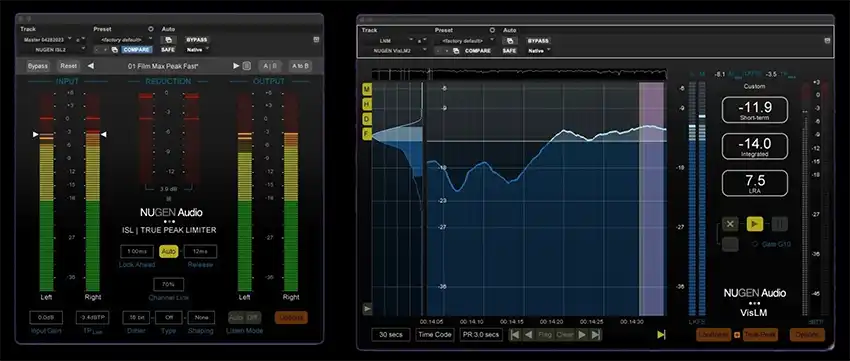Viewport: 850px width, 361px height.
Task: Open the True-Peak settings in VisLM
Action: coord(761,335)
